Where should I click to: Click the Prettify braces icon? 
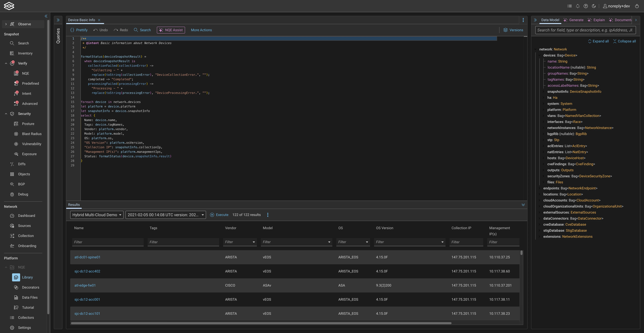tap(72, 30)
